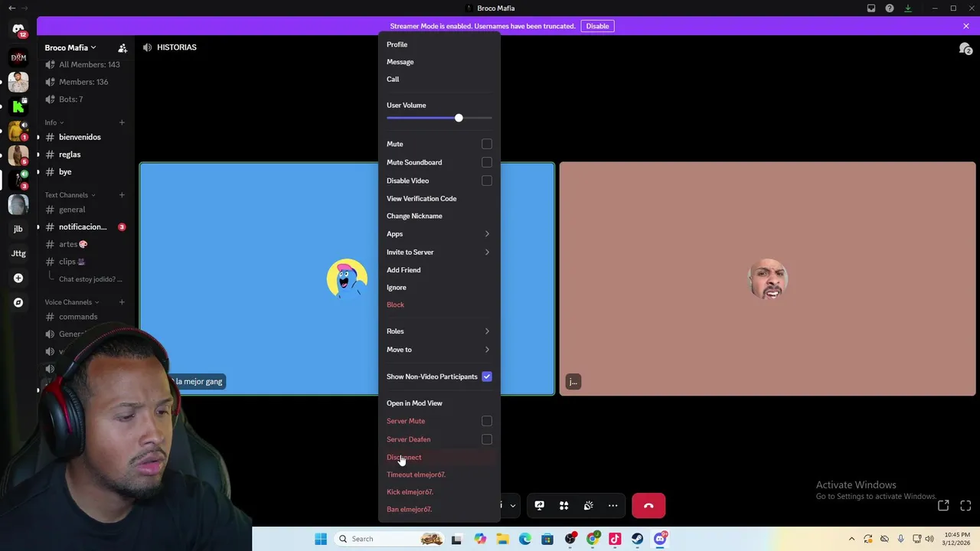Disable Streamer Mode button
Image resolution: width=980 pixels, height=551 pixels.
pos(597,26)
